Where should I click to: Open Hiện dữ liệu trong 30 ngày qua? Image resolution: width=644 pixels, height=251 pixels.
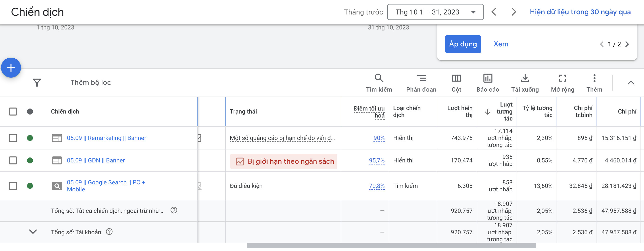click(580, 12)
